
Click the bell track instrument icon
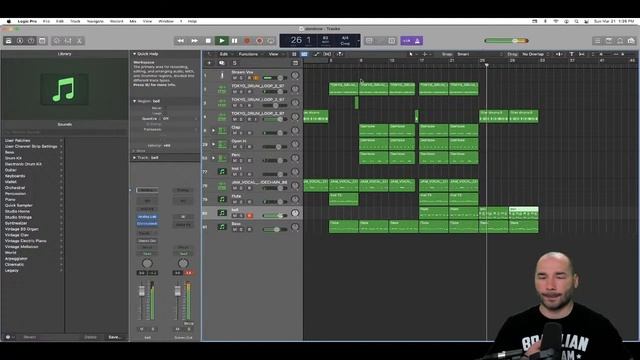(x=222, y=213)
